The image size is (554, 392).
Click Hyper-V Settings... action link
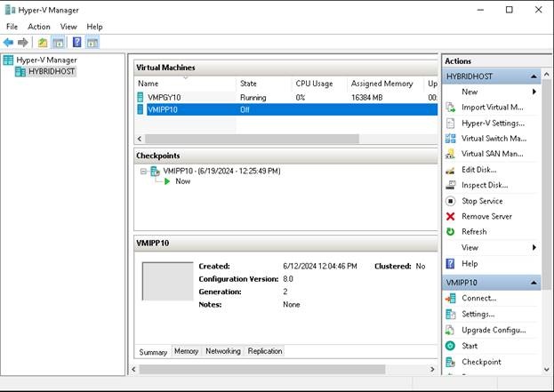pyautogui.click(x=494, y=123)
